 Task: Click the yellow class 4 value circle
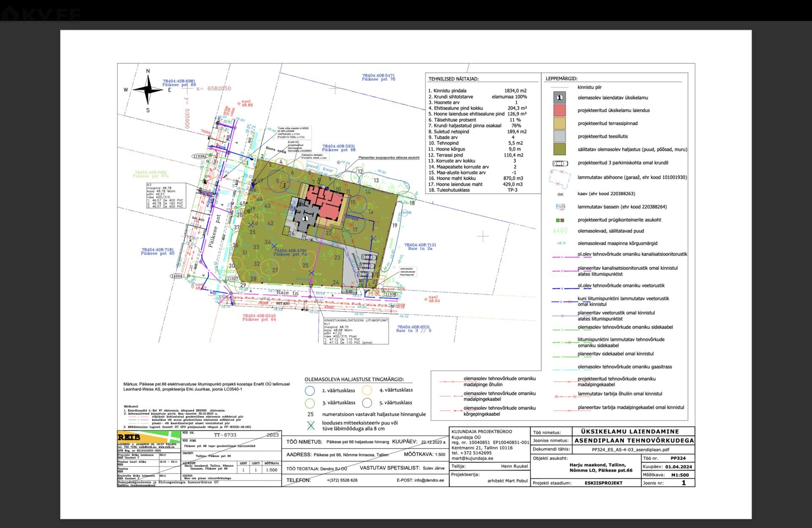(367, 390)
